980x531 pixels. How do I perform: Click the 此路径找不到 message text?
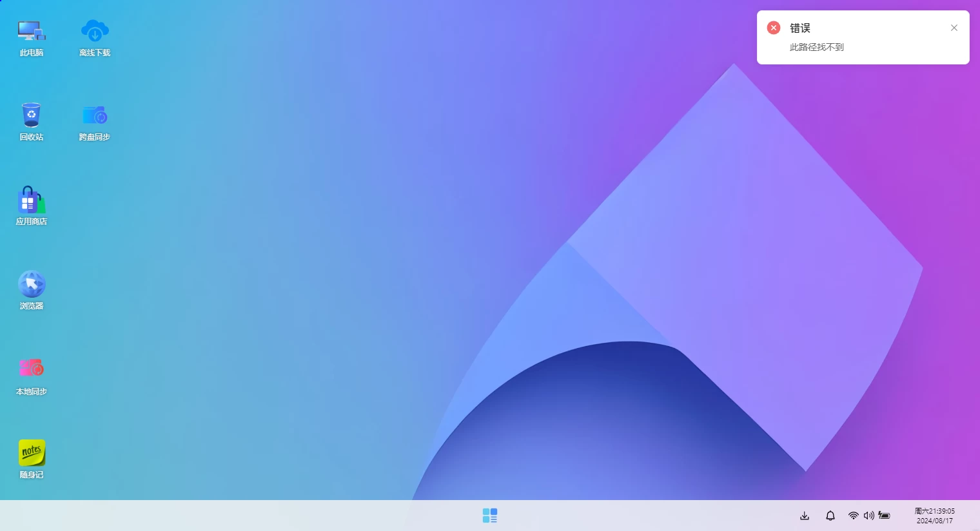click(817, 47)
